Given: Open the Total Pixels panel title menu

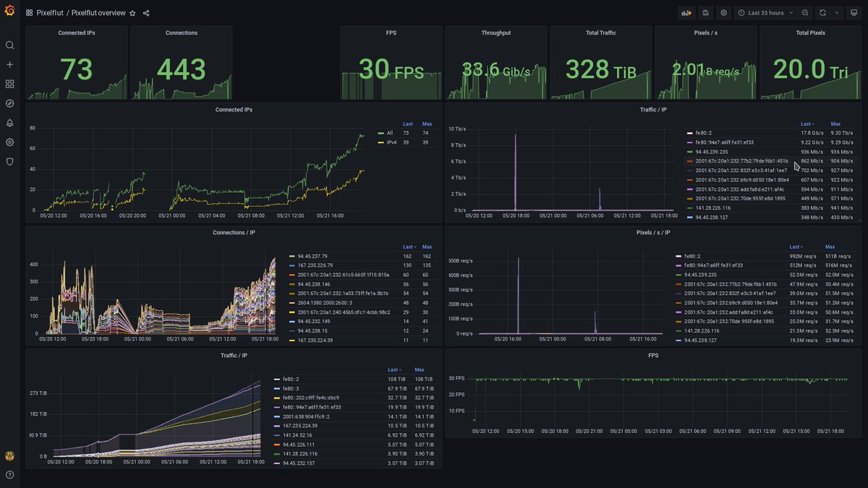Looking at the screenshot, I should (x=811, y=33).
